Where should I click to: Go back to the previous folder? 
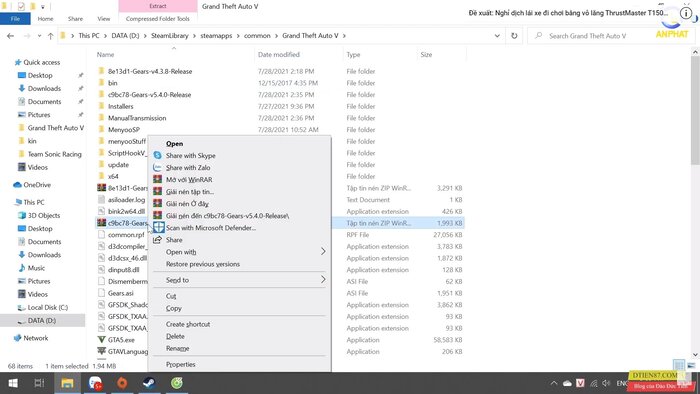pyautogui.click(x=10, y=36)
